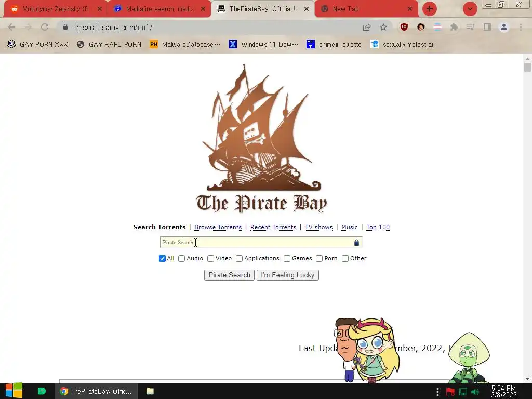The image size is (532, 399).
Task: Open the network tray icon
Action: click(463, 392)
